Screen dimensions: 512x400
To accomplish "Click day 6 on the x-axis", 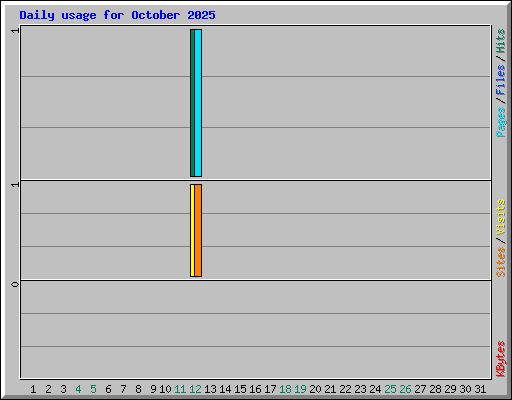I will (108, 389).
